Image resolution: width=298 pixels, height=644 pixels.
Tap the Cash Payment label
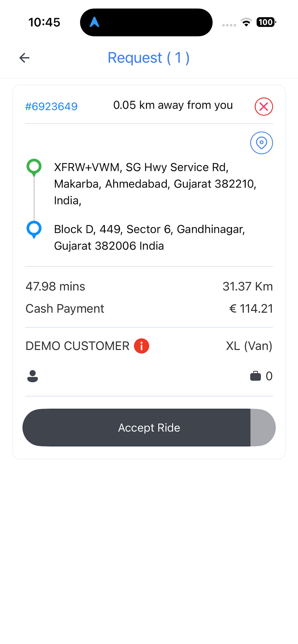65,309
